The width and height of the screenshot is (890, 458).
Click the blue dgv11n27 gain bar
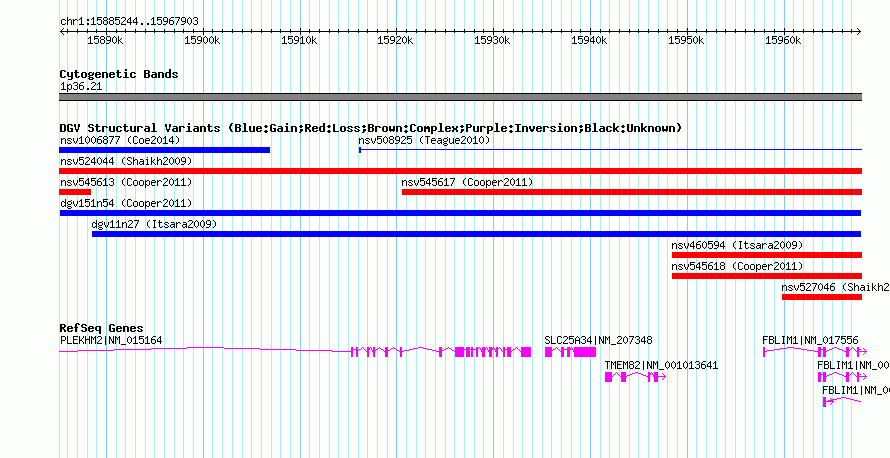(476, 234)
